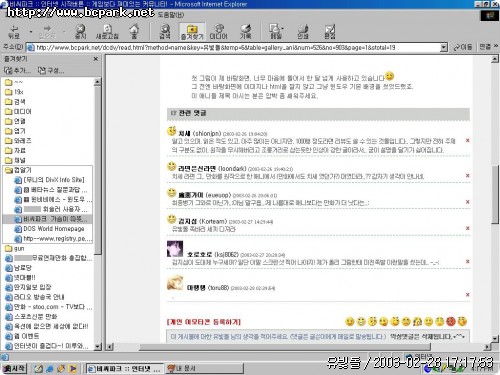500x375 pixels.
Task: Open the 무료연재만화 총집합 favorite
Action: click(x=48, y=258)
